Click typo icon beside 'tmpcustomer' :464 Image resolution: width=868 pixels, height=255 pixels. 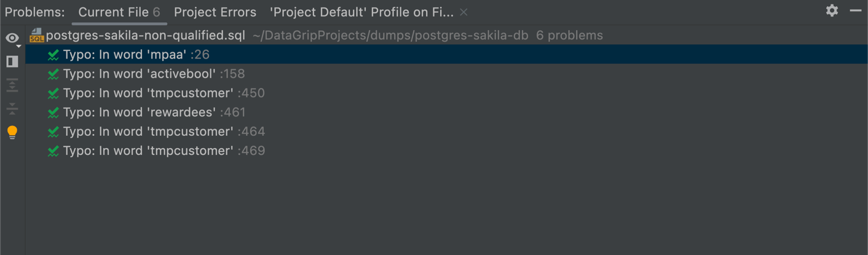(x=53, y=131)
